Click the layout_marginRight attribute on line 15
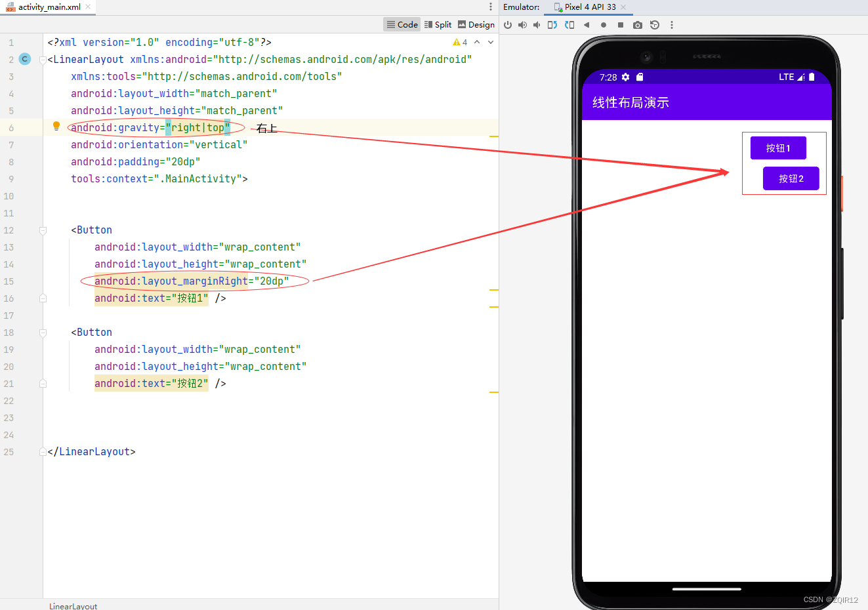This screenshot has width=868, height=610. [x=192, y=281]
